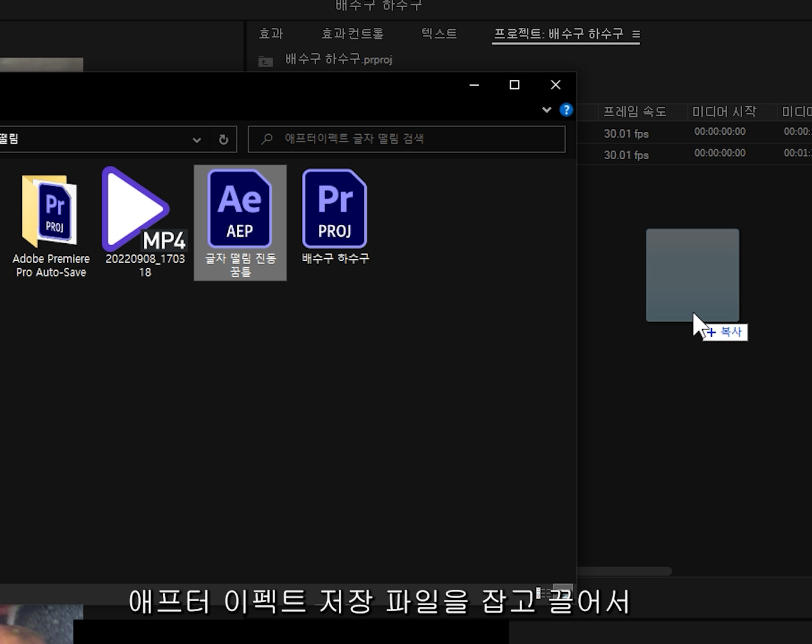
Task: Click the Explorer search box
Action: point(406,139)
